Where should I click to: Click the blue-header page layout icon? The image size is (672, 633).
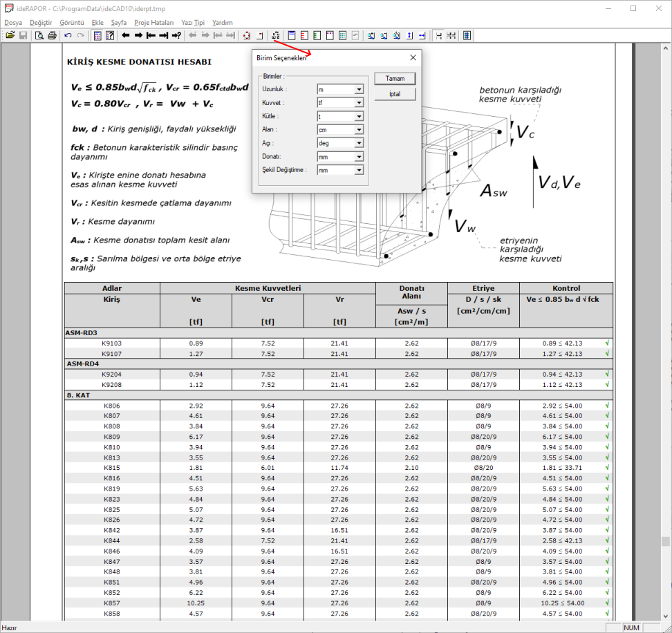[292, 35]
